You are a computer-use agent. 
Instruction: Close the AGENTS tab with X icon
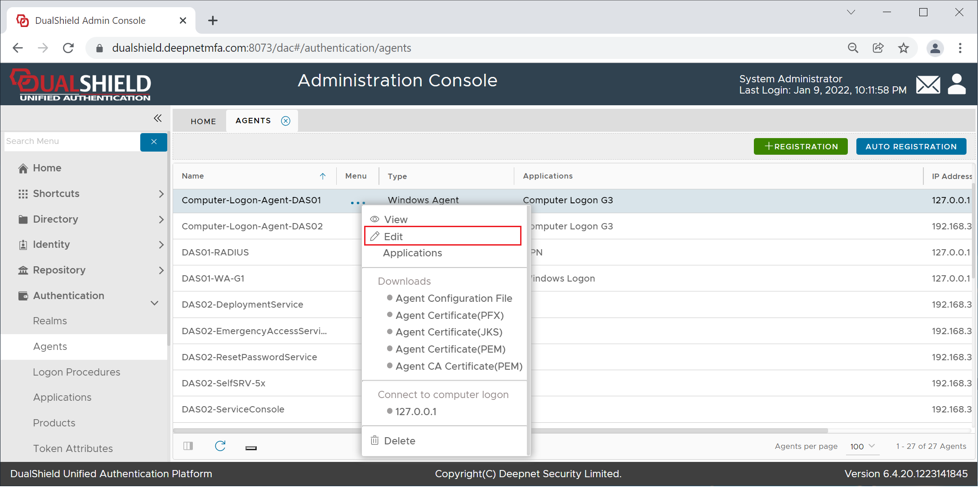point(286,121)
